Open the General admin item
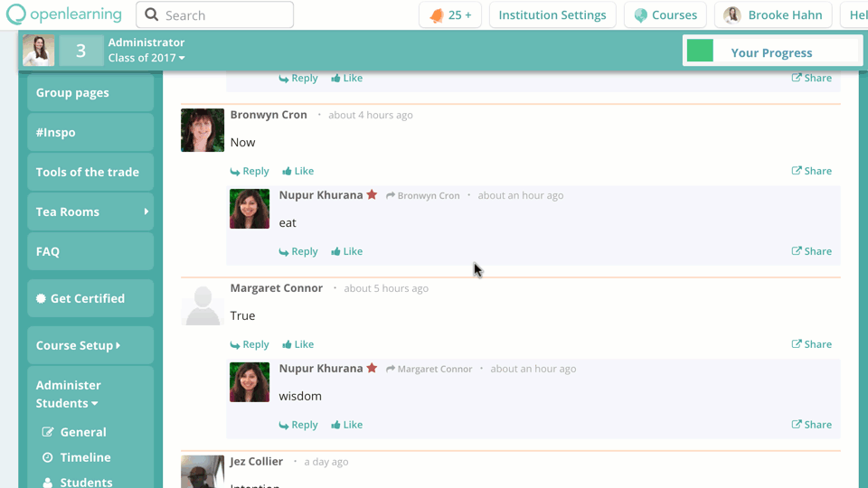Image resolution: width=868 pixels, height=488 pixels. click(x=83, y=432)
